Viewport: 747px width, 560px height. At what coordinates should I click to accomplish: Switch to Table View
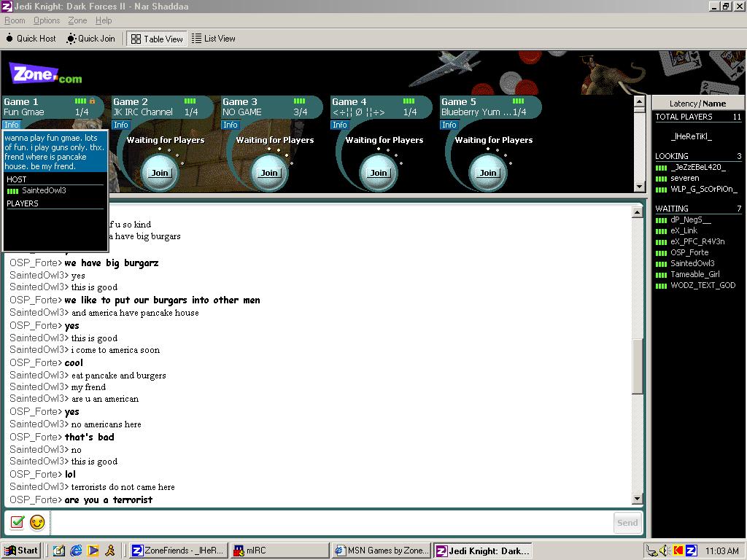coord(157,39)
